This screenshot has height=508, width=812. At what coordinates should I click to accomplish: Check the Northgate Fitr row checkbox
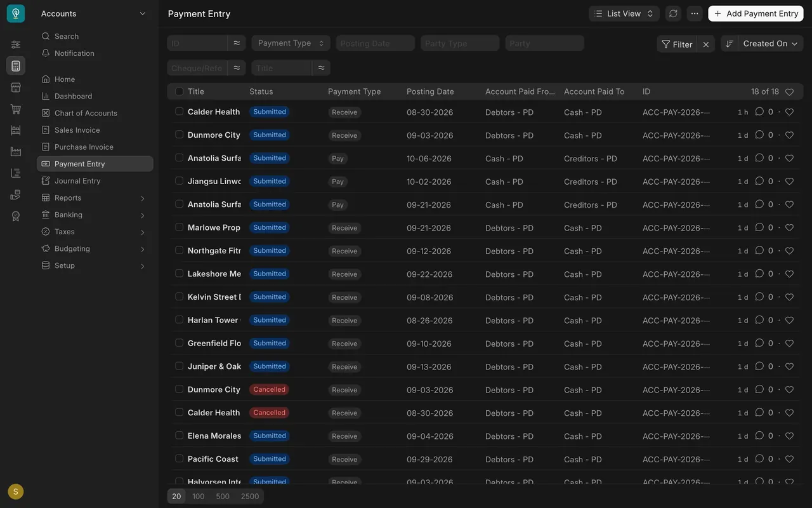click(x=179, y=250)
